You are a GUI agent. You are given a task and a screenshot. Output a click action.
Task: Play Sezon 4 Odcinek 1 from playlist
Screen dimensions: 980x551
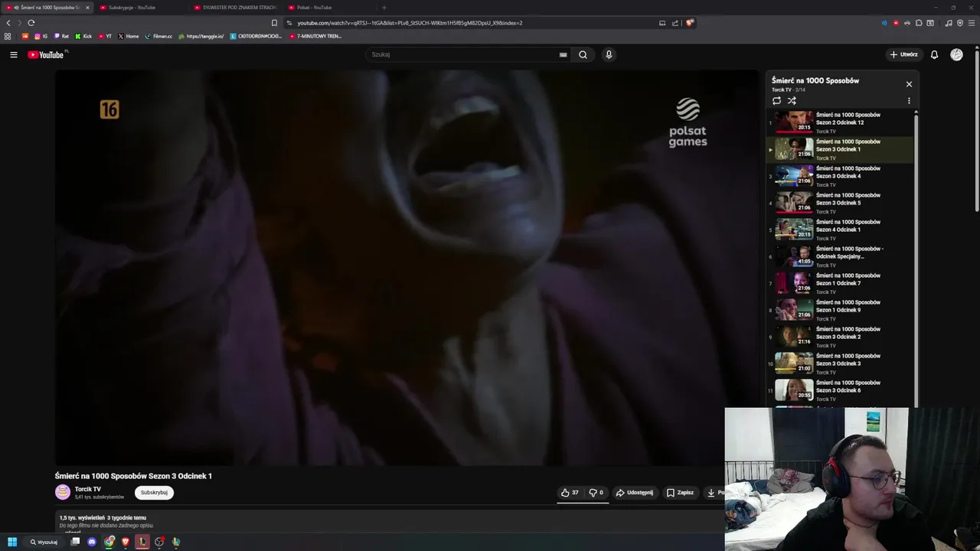[x=840, y=230]
